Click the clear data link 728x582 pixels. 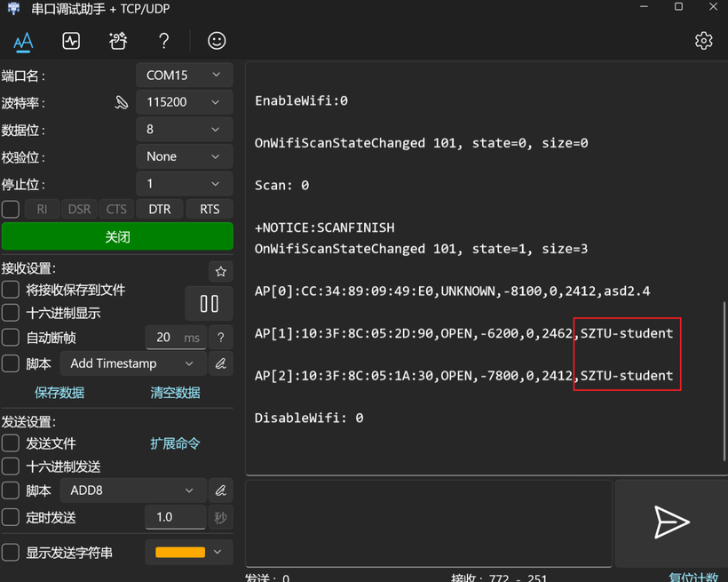[x=175, y=393]
